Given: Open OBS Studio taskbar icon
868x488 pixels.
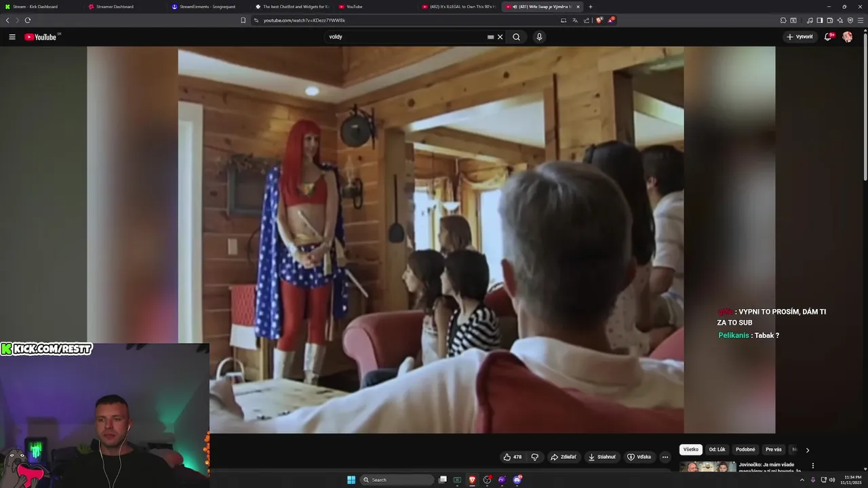Looking at the screenshot, I should [487, 480].
